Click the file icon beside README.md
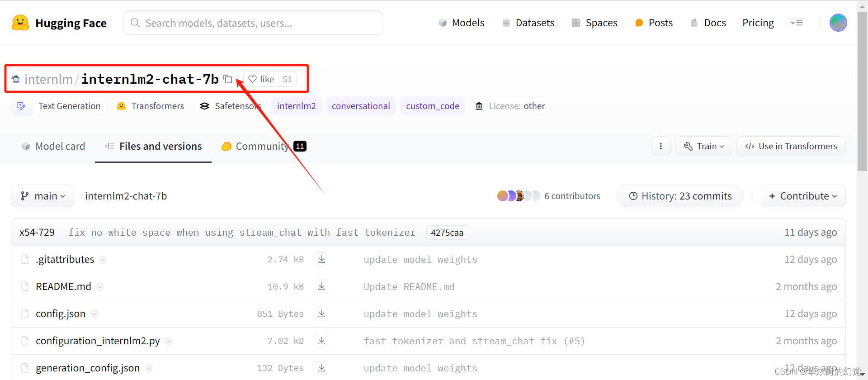Viewport: 868px width, 380px height. (25, 286)
